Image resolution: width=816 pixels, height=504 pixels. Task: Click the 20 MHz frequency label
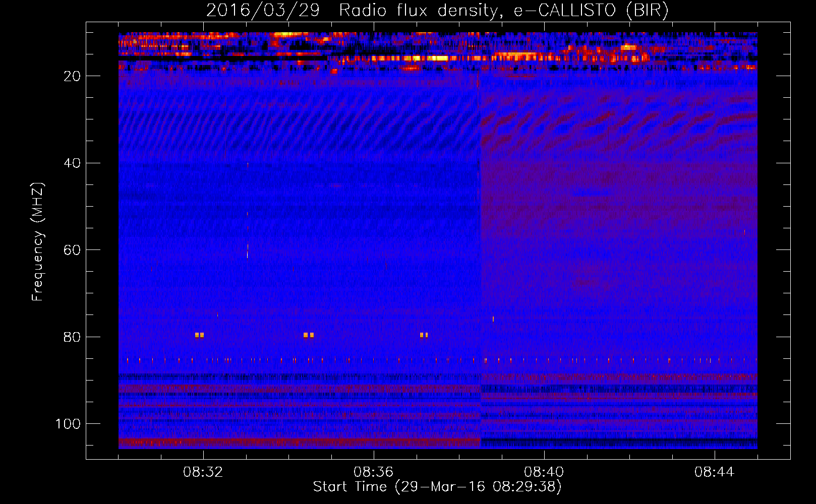(x=73, y=76)
